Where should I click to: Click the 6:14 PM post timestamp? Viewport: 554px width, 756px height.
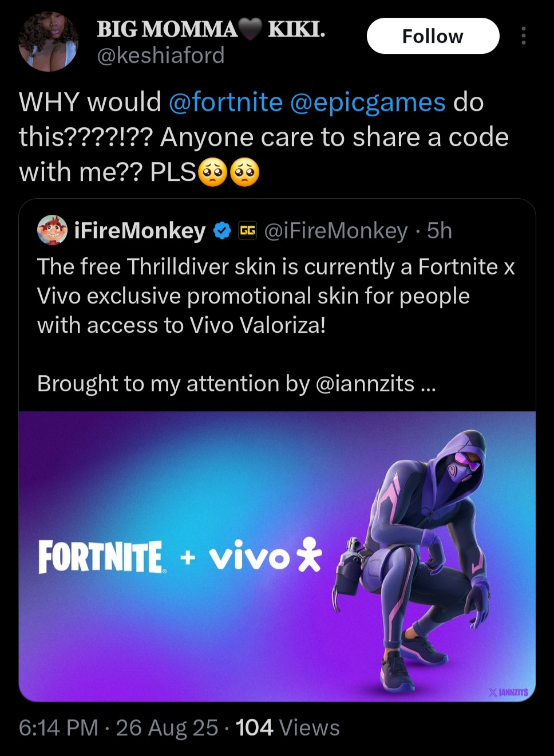(58, 728)
